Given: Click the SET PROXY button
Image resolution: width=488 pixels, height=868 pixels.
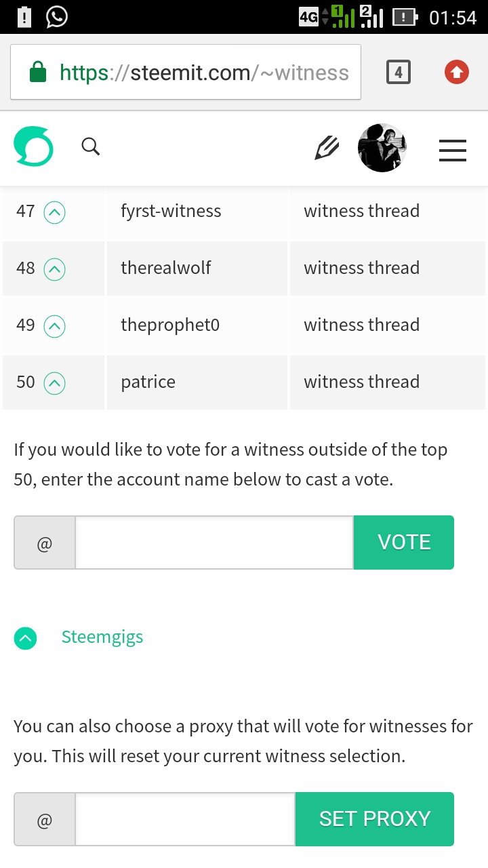Looking at the screenshot, I should pyautogui.click(x=375, y=819).
